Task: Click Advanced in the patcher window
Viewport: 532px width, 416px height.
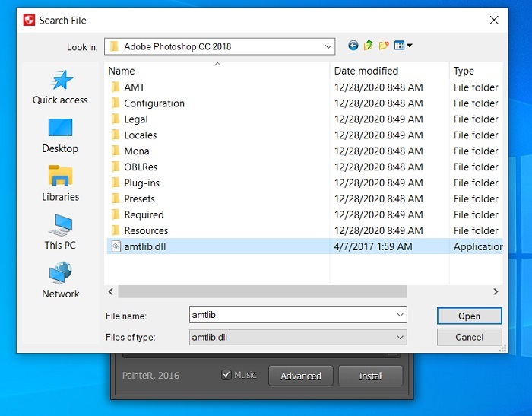Action: coord(301,376)
